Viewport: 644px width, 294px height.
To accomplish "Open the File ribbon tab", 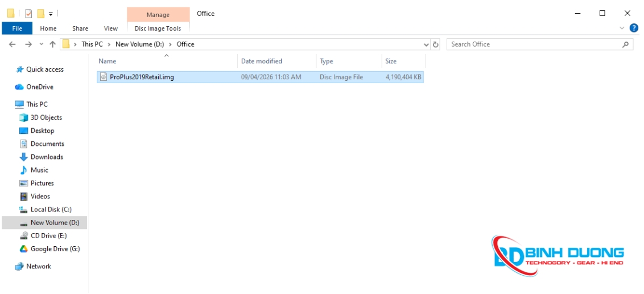I will pos(17,28).
